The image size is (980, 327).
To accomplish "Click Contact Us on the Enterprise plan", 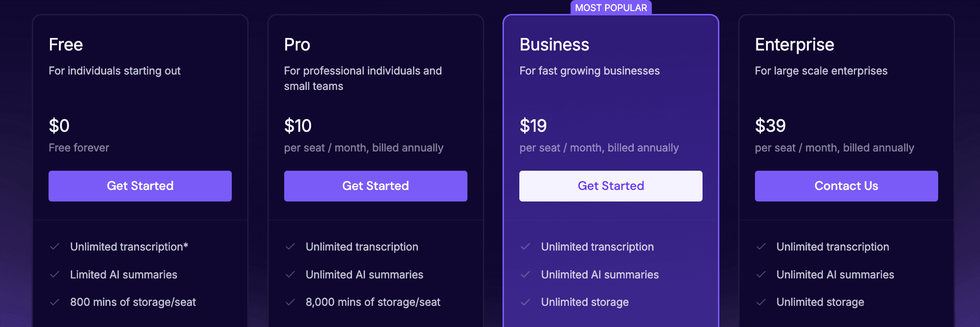I will click(846, 186).
